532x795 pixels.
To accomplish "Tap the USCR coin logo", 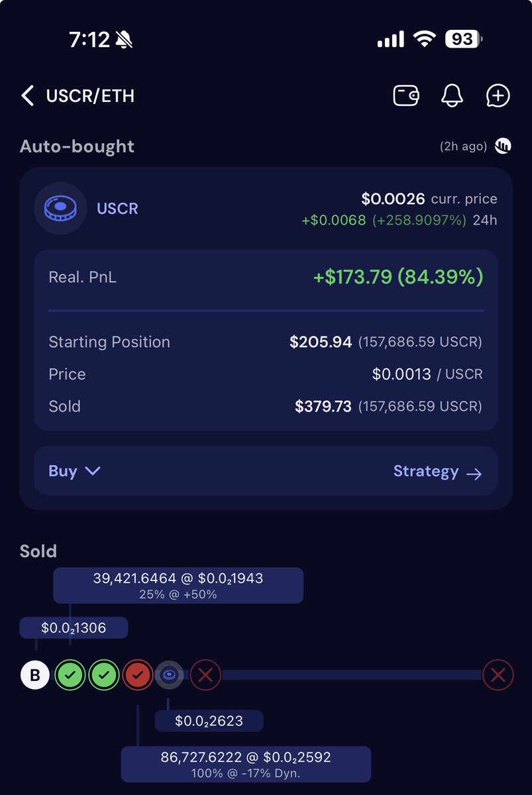I will [x=60, y=208].
